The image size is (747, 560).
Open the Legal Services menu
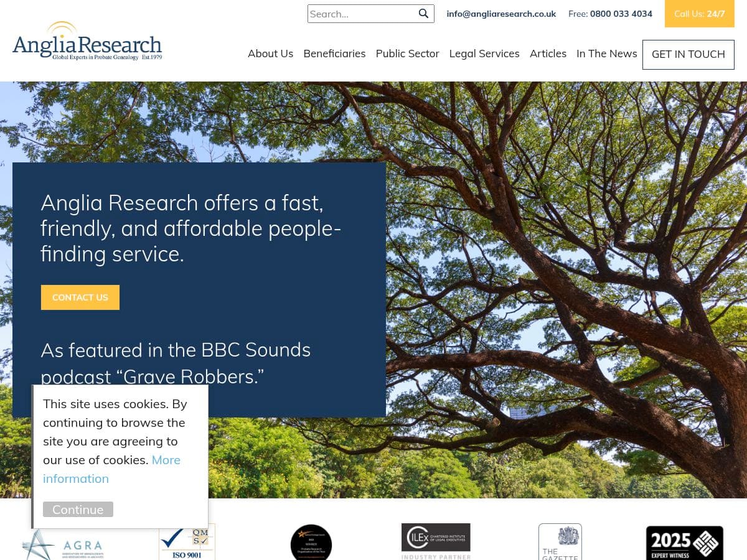[484, 54]
